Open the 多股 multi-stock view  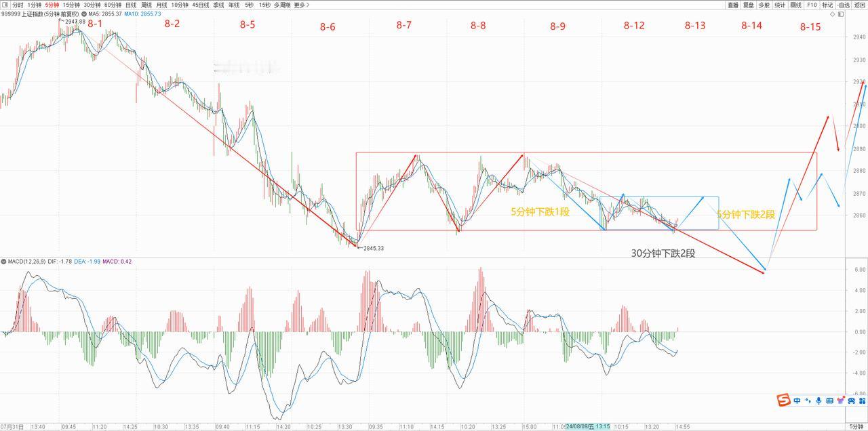[764, 5]
